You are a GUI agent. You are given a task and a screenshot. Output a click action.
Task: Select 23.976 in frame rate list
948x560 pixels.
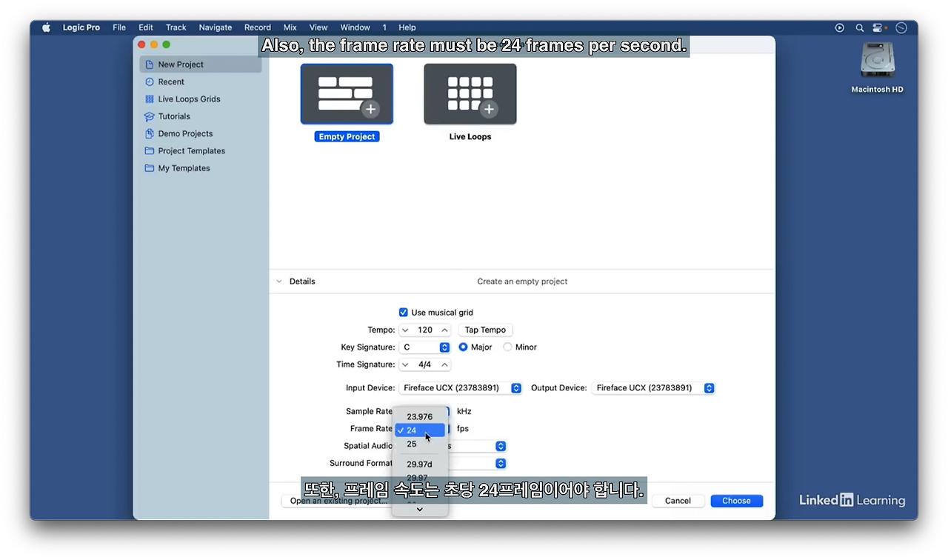[x=420, y=416]
